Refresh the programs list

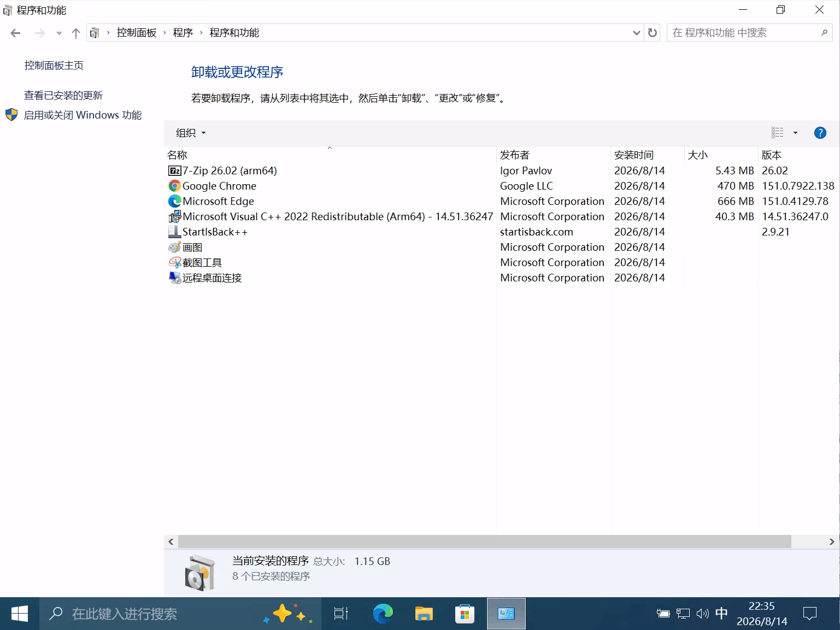653,33
